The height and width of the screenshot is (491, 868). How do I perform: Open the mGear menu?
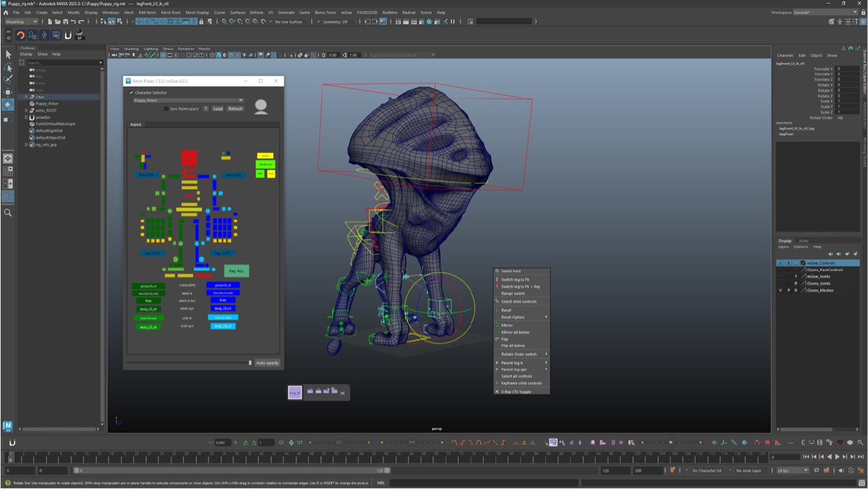pos(346,12)
